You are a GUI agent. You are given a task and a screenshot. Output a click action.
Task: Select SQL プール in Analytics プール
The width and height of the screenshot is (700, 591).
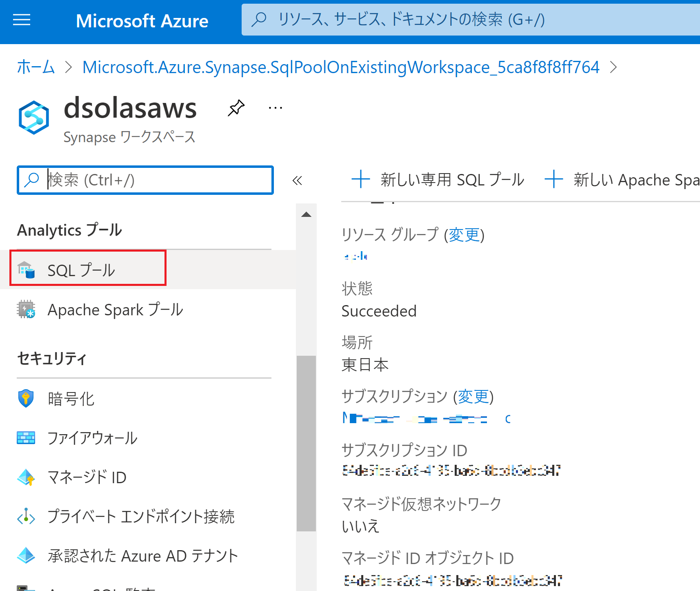click(81, 270)
